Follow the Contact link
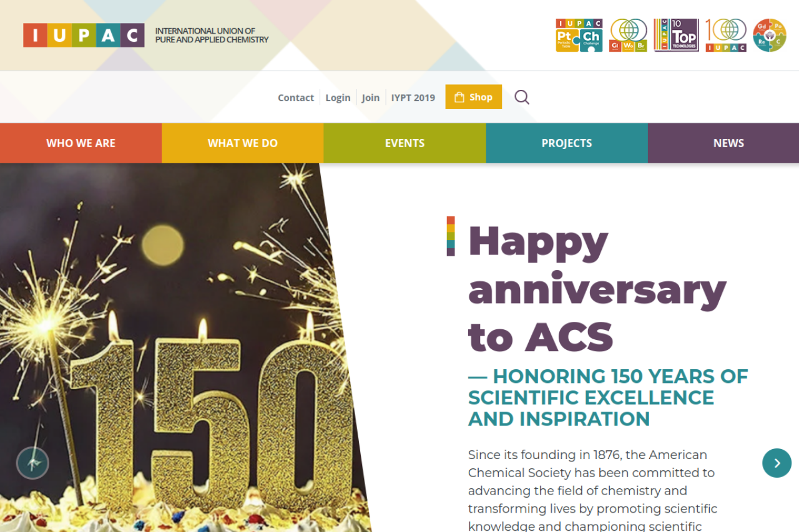 (x=296, y=98)
